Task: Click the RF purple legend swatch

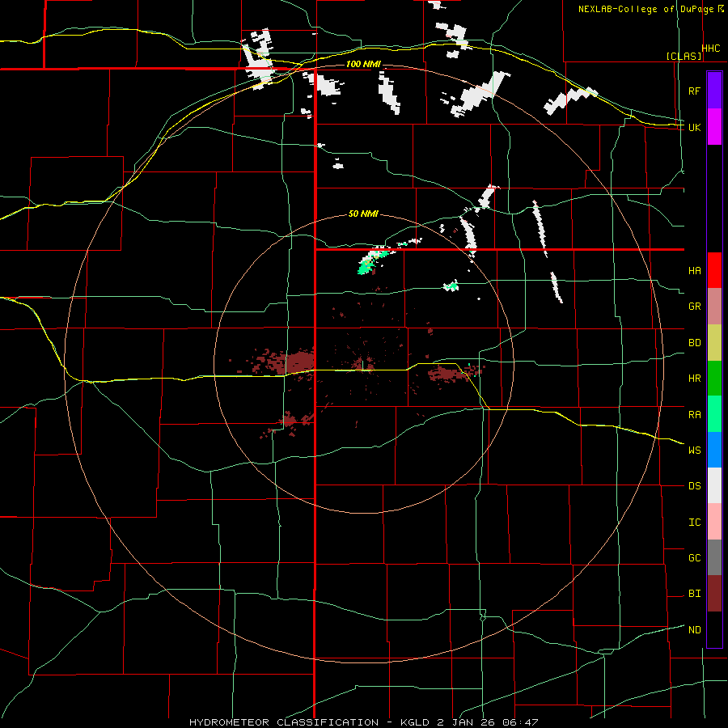Action: point(714,91)
